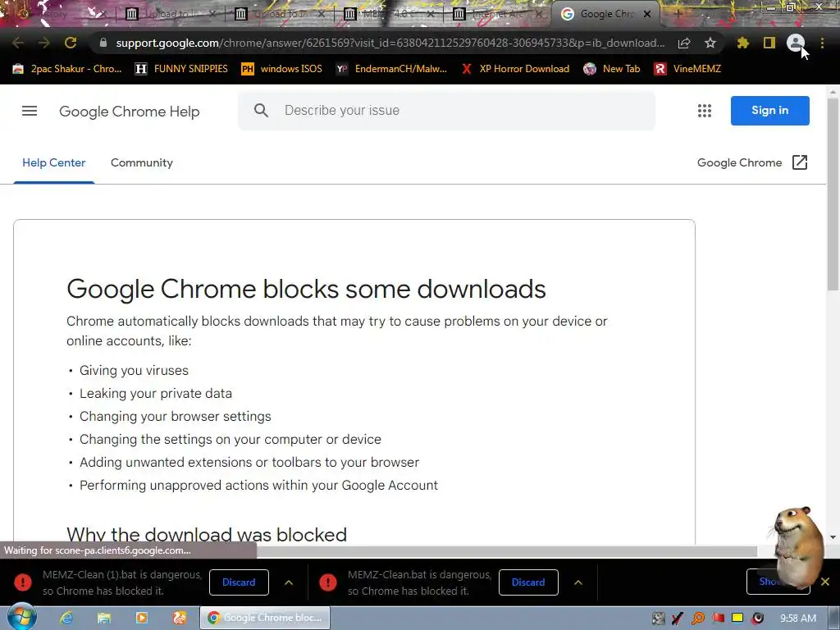Click the Google Chrome taskbar window button
Screen dimensions: 840x630
[x=265, y=618]
